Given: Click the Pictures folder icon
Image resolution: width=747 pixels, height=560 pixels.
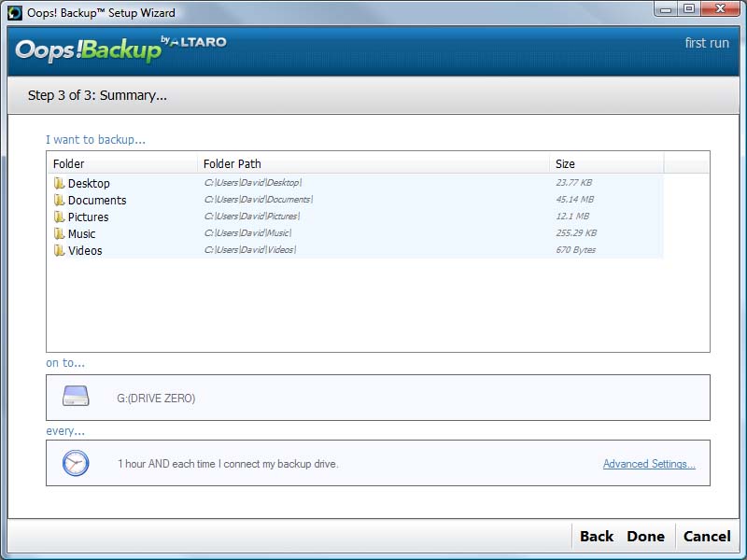Looking at the screenshot, I should 59,217.
